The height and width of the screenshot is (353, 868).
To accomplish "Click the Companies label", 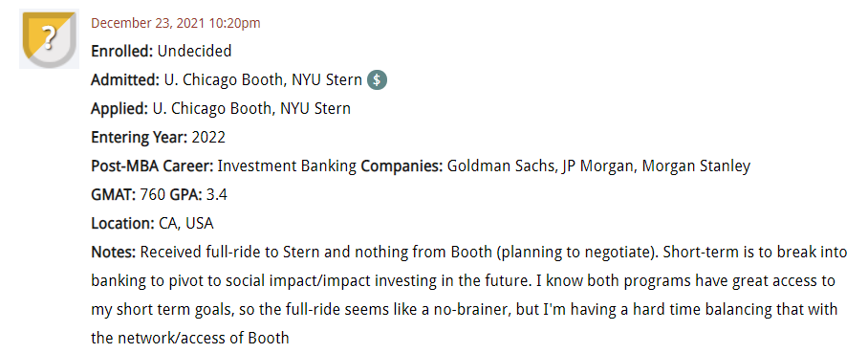I will [x=401, y=165].
